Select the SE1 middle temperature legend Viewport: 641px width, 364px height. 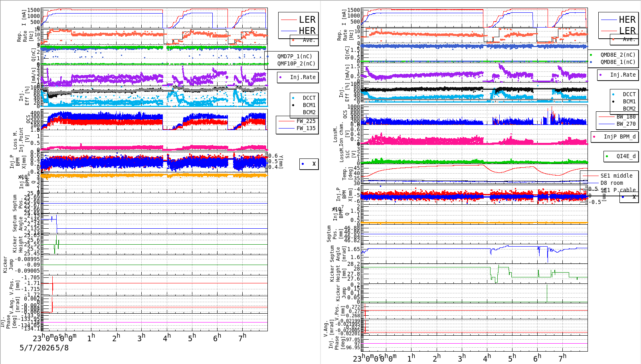point(616,176)
